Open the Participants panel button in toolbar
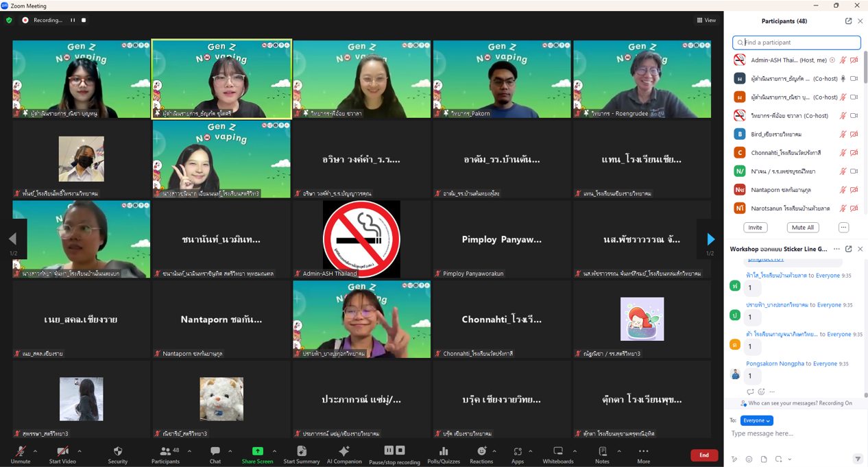The image size is (868, 467). 165,454
